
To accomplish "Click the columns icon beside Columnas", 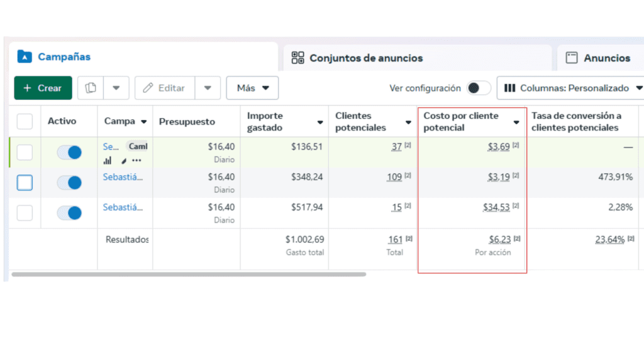I will point(510,88).
